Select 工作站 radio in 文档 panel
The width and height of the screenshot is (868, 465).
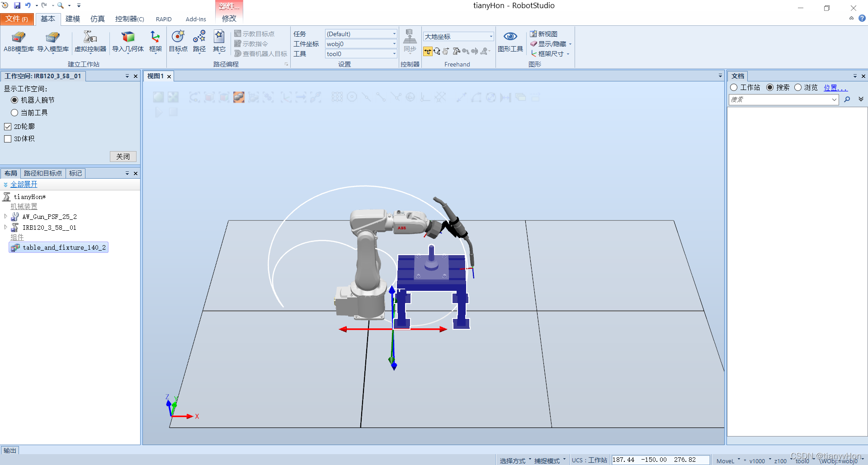(x=734, y=87)
